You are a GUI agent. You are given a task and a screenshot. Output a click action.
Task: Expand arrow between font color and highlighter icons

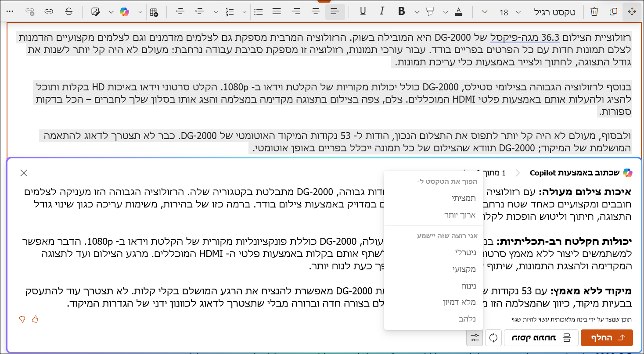[445, 12]
